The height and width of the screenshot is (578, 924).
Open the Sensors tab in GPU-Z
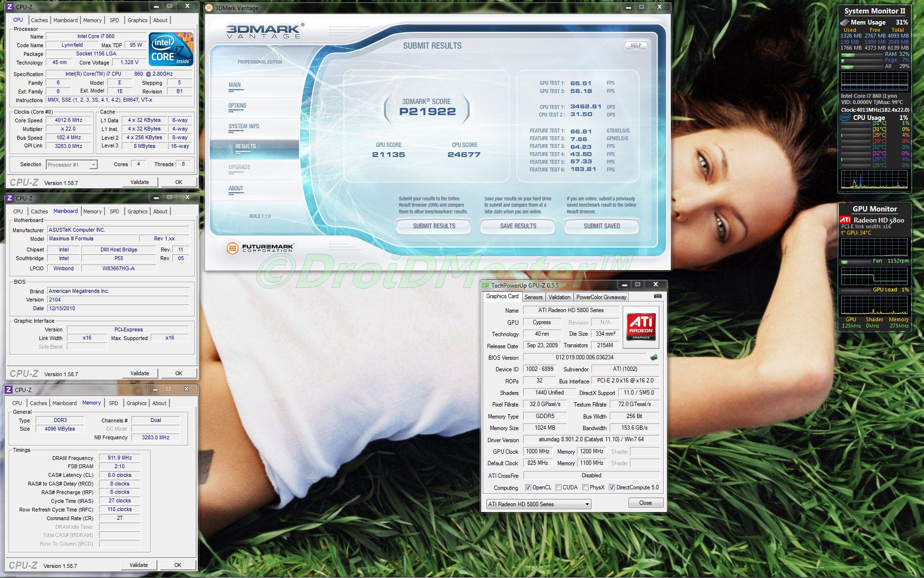(533, 297)
